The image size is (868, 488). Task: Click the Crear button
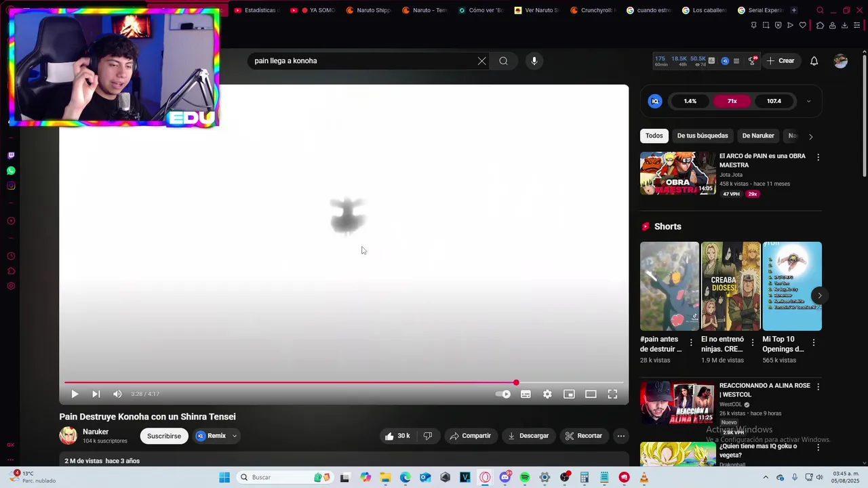781,61
